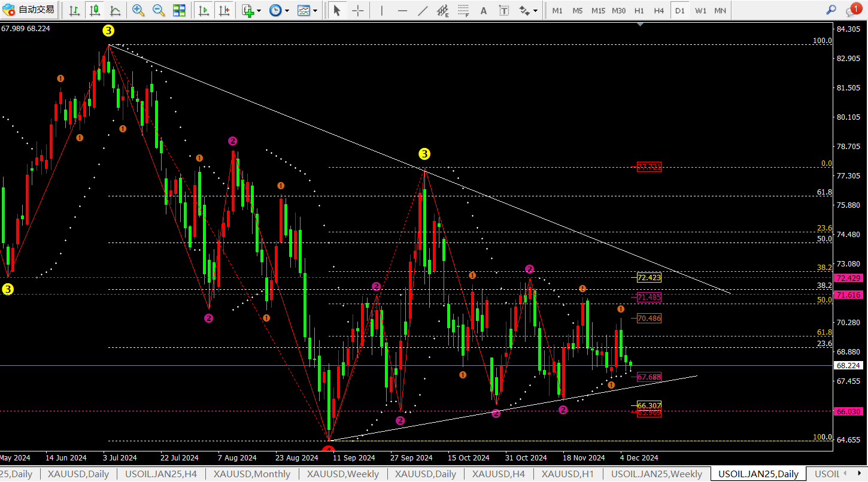The height and width of the screenshot is (482, 868).
Task: Open the XAUUSD,H1 chart tab
Action: 568,474
